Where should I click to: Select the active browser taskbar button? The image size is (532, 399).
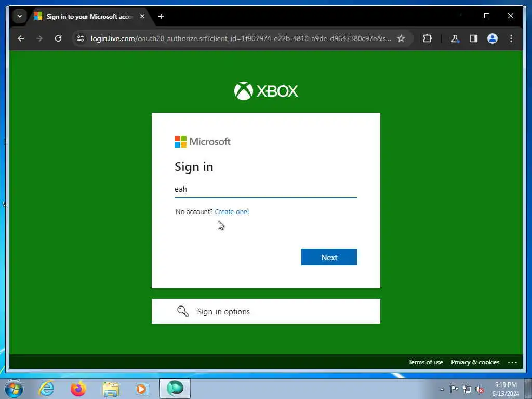pyautogui.click(x=175, y=389)
